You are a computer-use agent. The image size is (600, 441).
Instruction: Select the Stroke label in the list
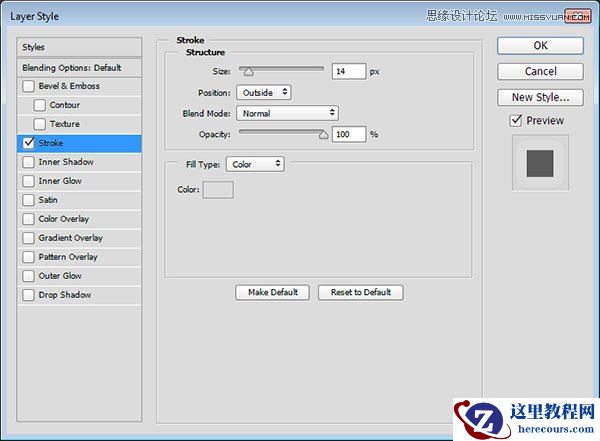pyautogui.click(x=51, y=143)
